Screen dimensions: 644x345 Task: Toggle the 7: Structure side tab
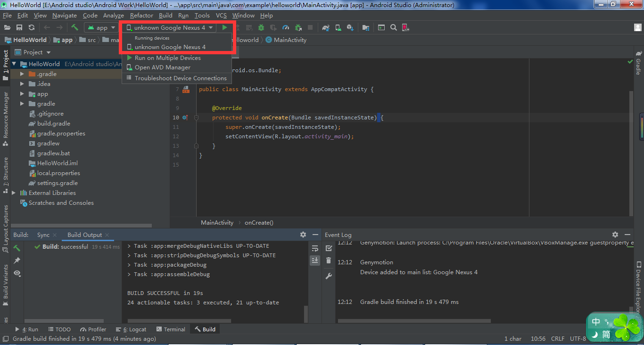click(5, 175)
